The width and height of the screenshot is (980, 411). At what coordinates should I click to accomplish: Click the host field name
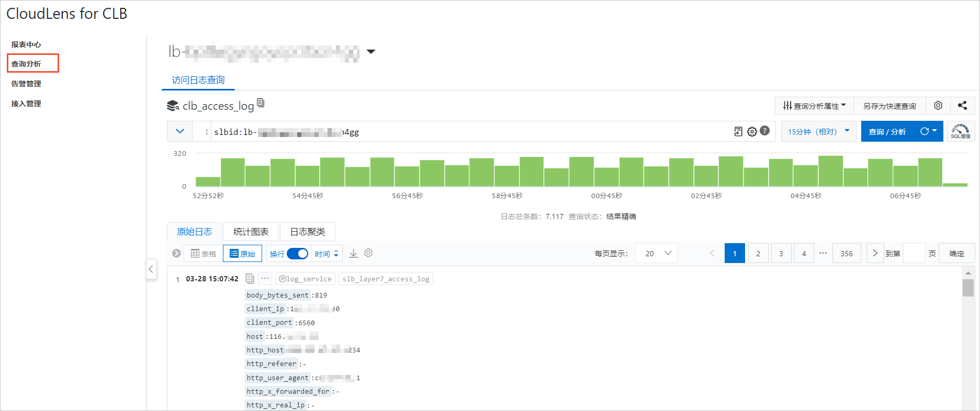(x=255, y=336)
